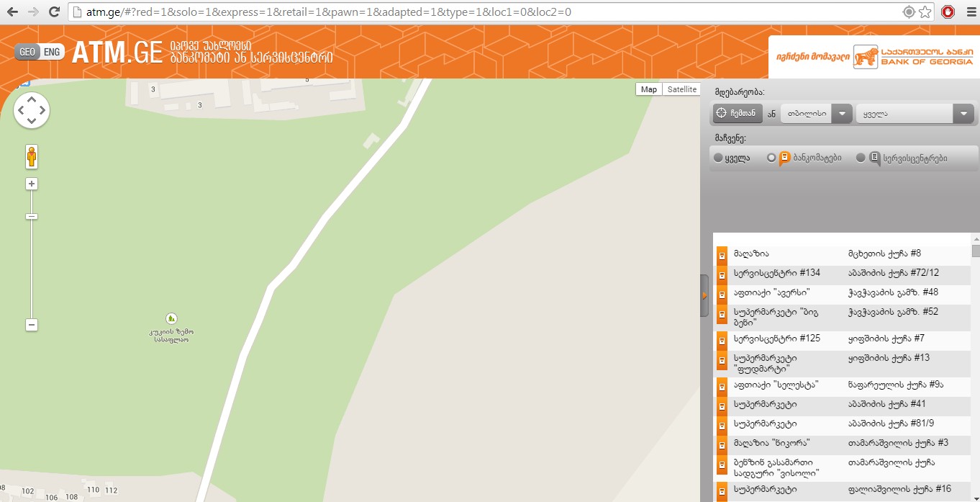The height and width of the screenshot is (502, 980).
Task: Collapse the side panel with the orange arrow
Action: click(704, 295)
